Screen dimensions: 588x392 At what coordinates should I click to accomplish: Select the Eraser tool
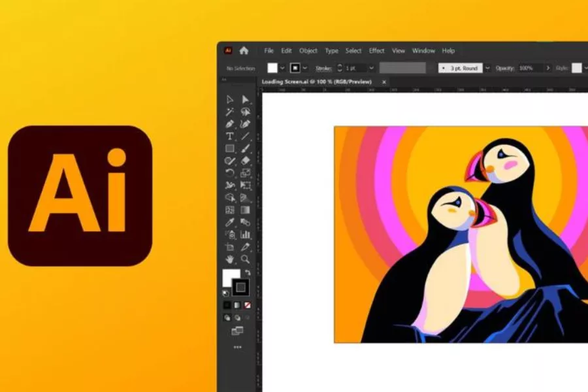(x=245, y=161)
